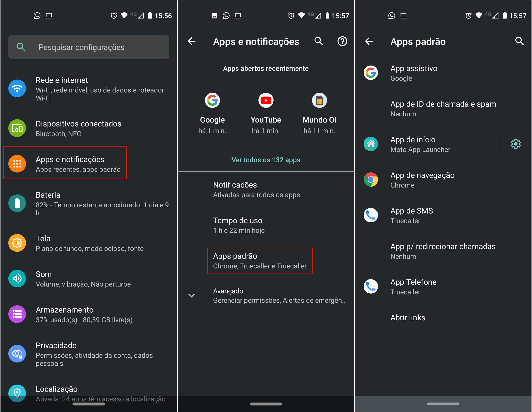The height and width of the screenshot is (412, 532).
Task: Tap the Truecaller icon for App Telefone
Action: coord(371,286)
